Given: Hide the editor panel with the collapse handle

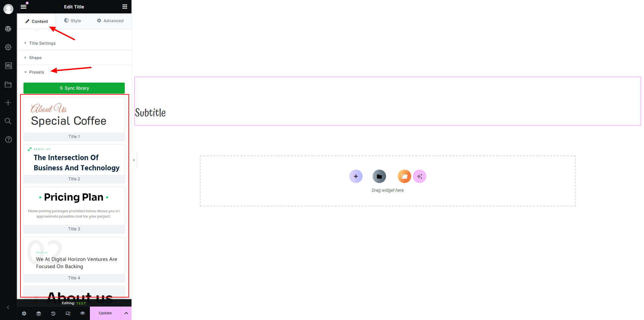Looking at the screenshot, I should pos(134,160).
